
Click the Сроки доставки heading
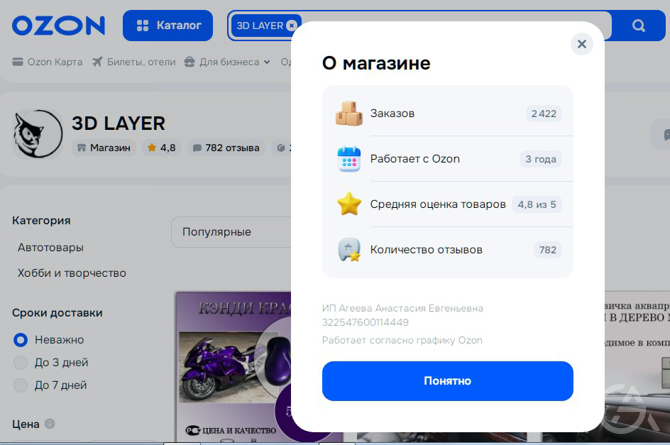pos(57,313)
